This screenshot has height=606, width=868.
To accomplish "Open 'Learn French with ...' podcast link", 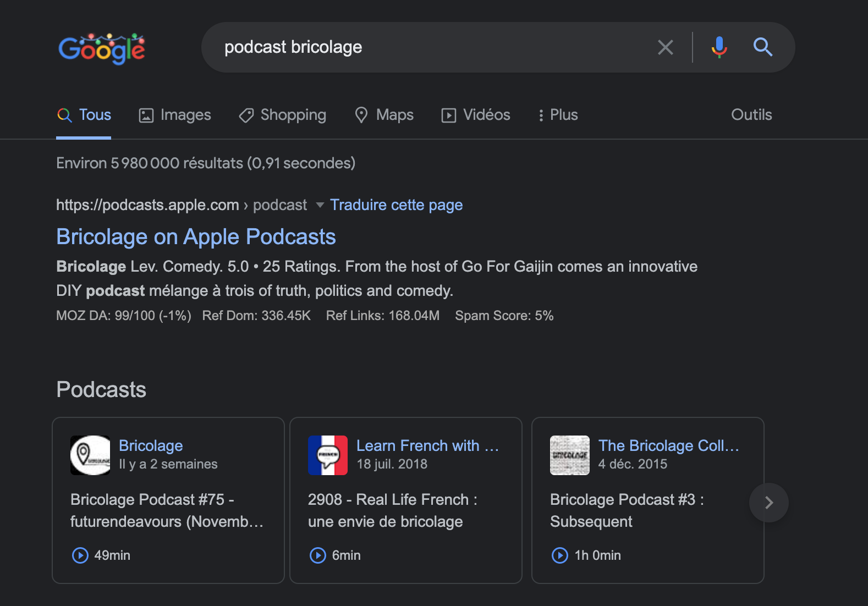I will pyautogui.click(x=427, y=445).
